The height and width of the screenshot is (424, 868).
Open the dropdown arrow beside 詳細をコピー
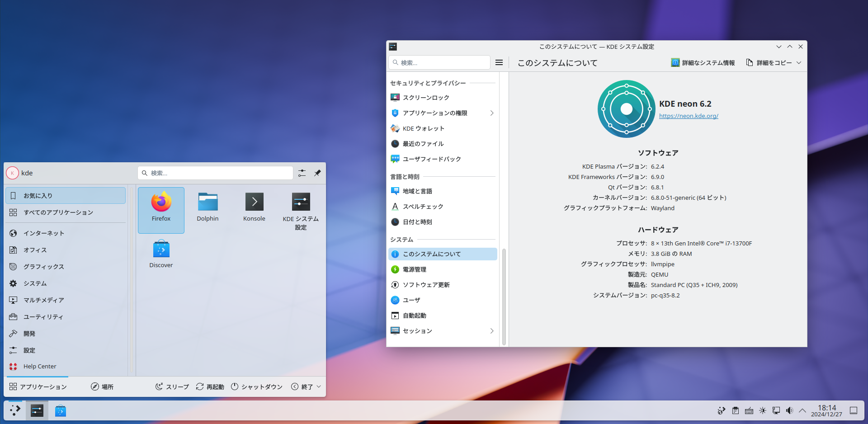point(799,63)
